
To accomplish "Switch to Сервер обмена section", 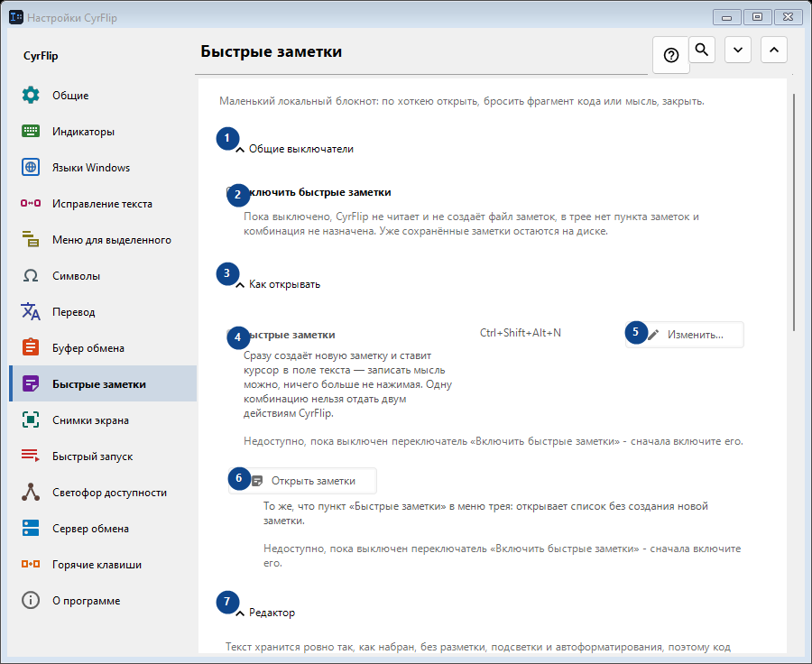I will tap(103, 529).
